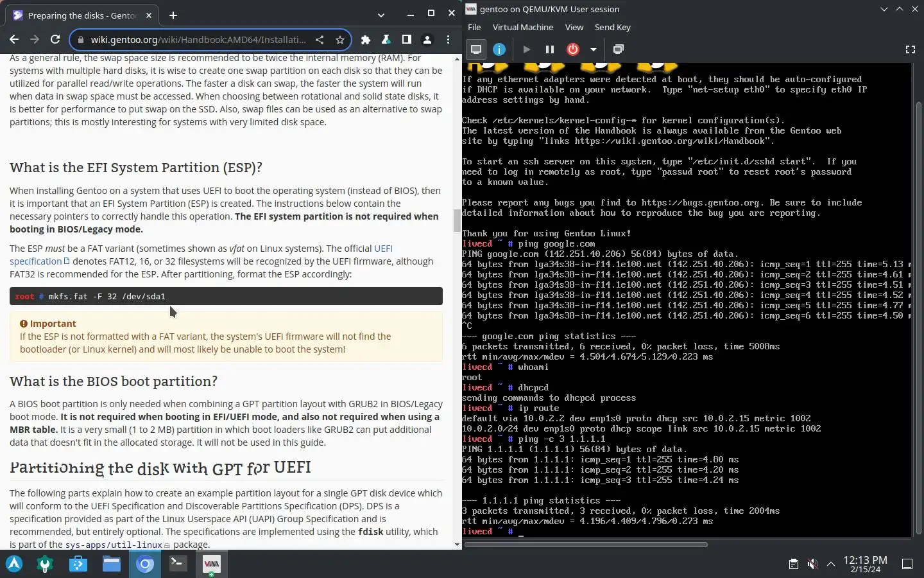Switch to virt-manager taskbar icon
The image size is (924, 578).
(x=211, y=564)
